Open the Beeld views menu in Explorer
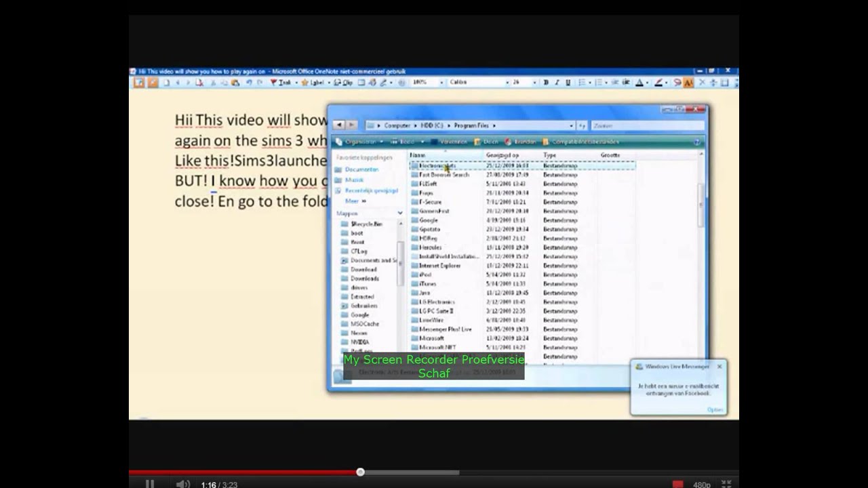Image resolution: width=868 pixels, height=488 pixels. (x=407, y=142)
